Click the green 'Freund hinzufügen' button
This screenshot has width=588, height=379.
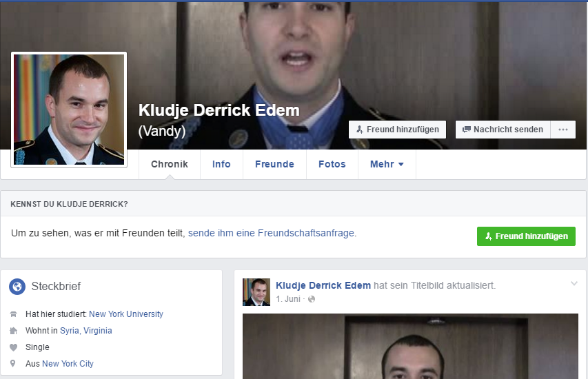pyautogui.click(x=526, y=236)
